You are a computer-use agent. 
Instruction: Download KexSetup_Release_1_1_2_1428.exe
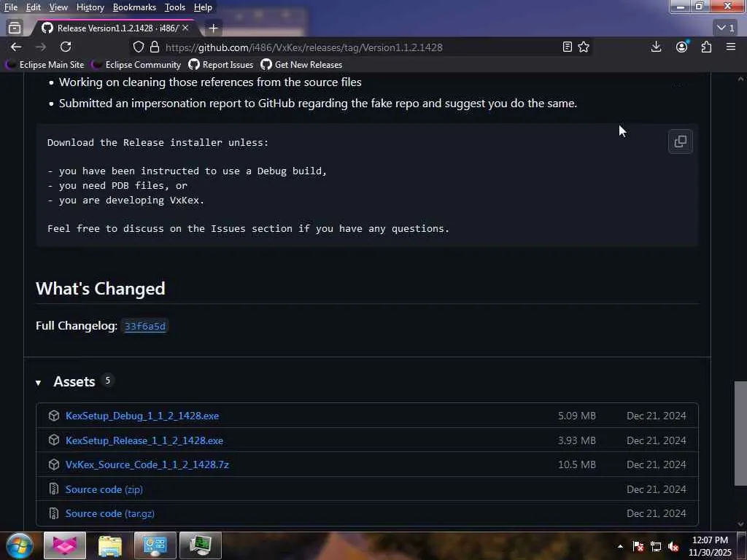pyautogui.click(x=144, y=440)
